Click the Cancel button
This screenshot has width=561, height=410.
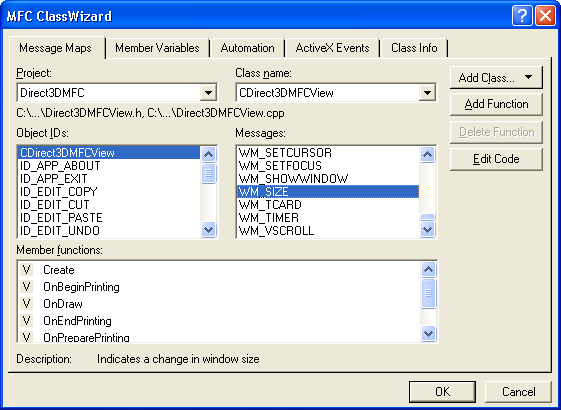coord(518,391)
